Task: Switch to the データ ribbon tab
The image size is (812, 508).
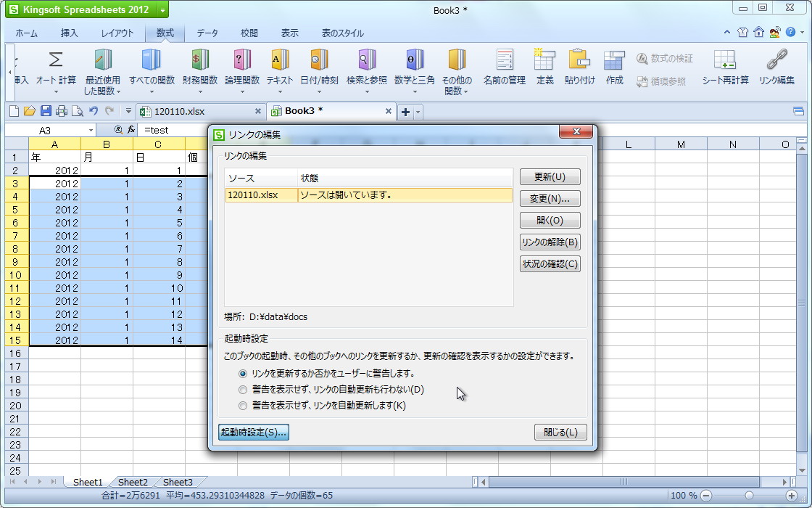Action: pyautogui.click(x=207, y=33)
